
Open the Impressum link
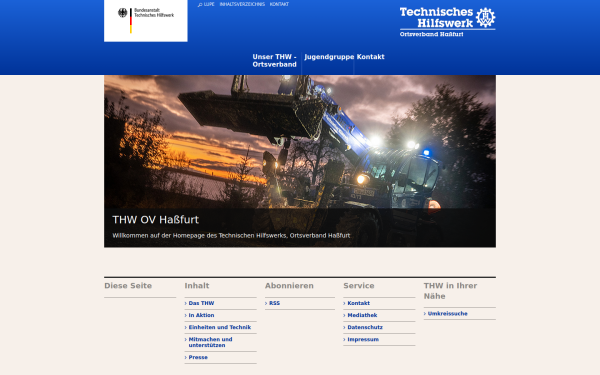[x=363, y=339]
